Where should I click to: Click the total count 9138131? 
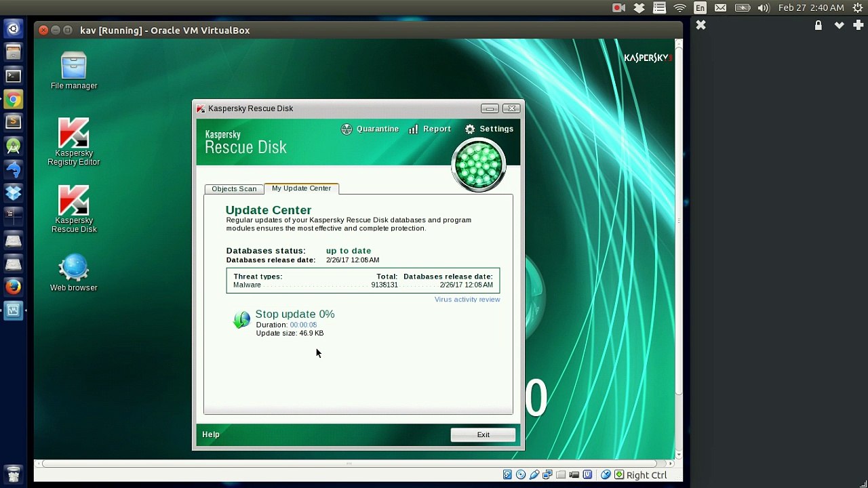384,285
